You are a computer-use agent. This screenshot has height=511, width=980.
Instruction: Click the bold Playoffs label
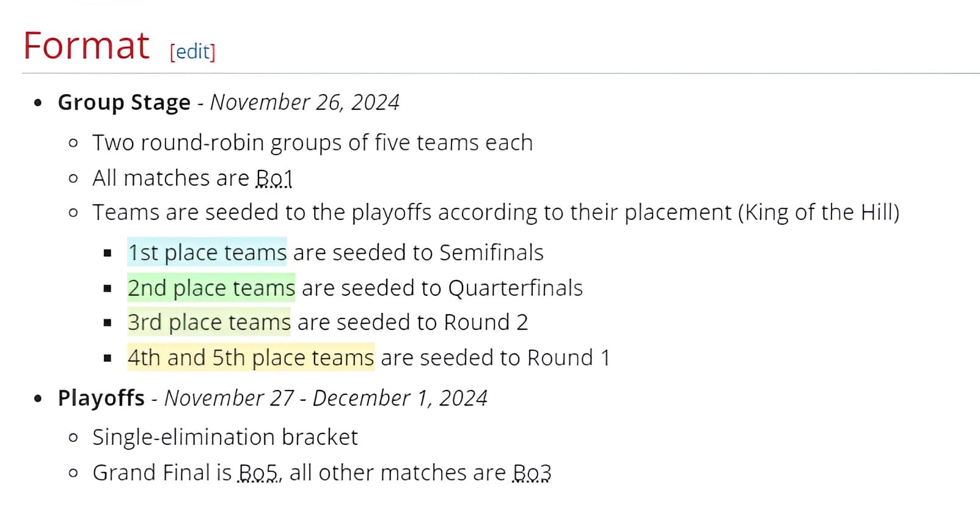tap(101, 399)
